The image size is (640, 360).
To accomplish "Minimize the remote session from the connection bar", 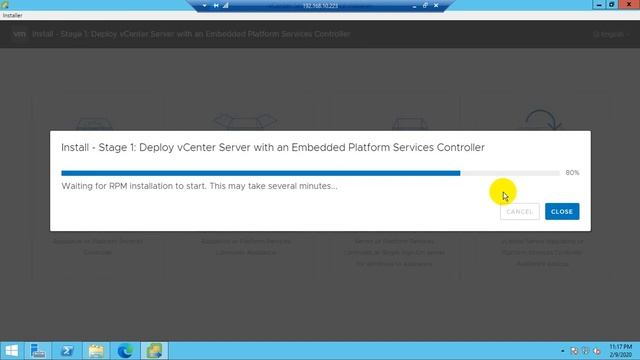I will (414, 6).
